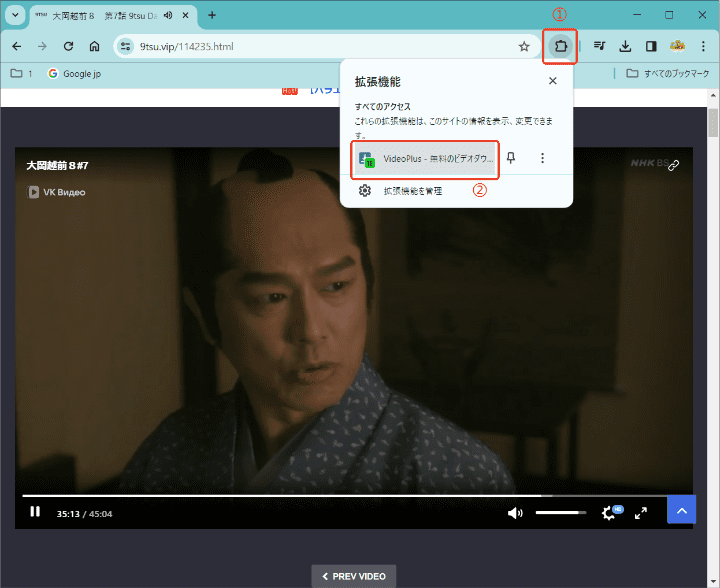
Task: Open the tab search dropdown arrow
Action: click(x=15, y=15)
